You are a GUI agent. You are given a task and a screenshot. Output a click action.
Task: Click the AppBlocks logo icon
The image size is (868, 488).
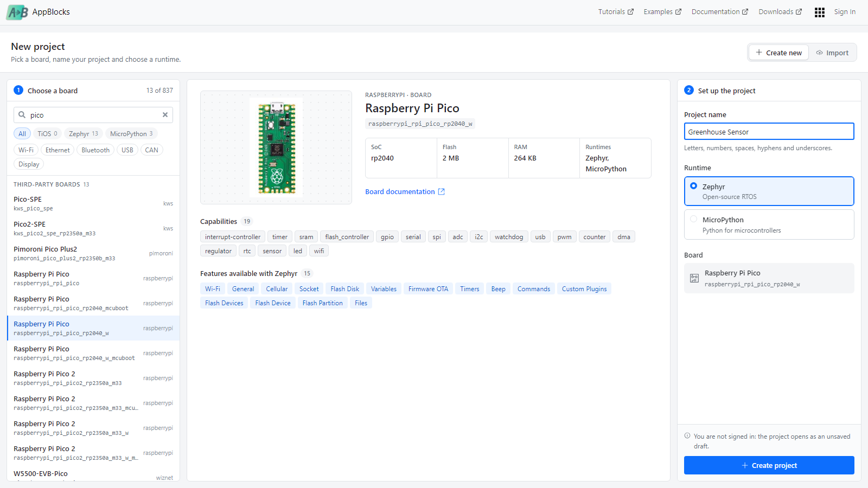17,12
